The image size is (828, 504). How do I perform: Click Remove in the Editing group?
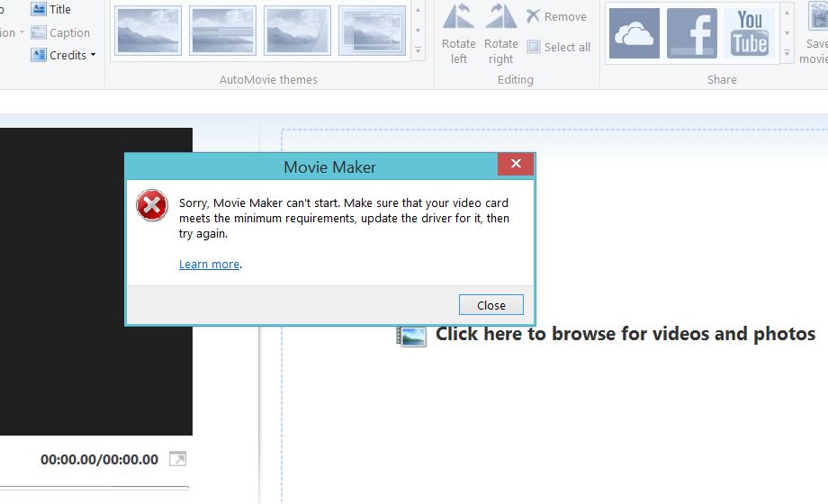(x=556, y=16)
